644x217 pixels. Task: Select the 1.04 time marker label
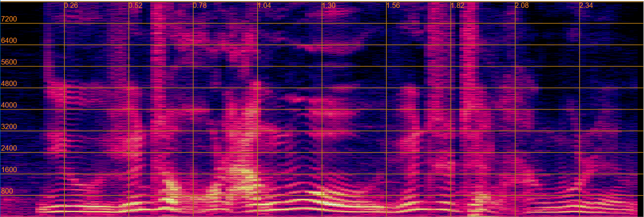pos(264,5)
